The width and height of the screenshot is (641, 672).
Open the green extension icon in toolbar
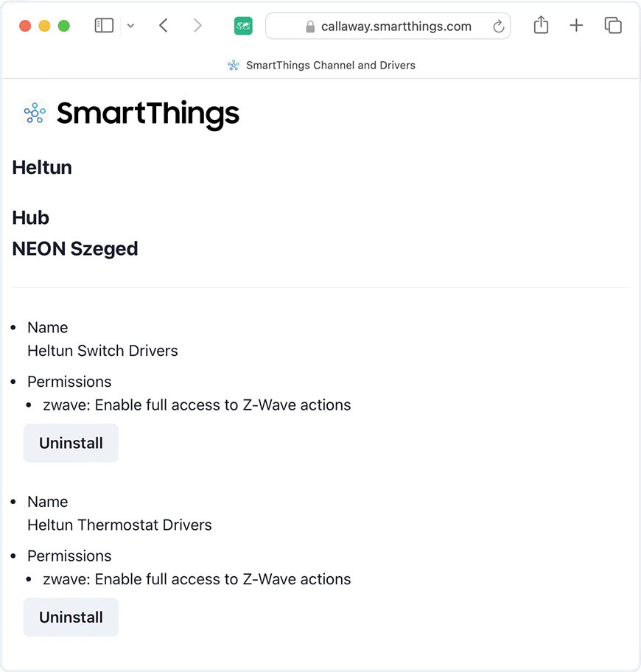click(x=243, y=26)
